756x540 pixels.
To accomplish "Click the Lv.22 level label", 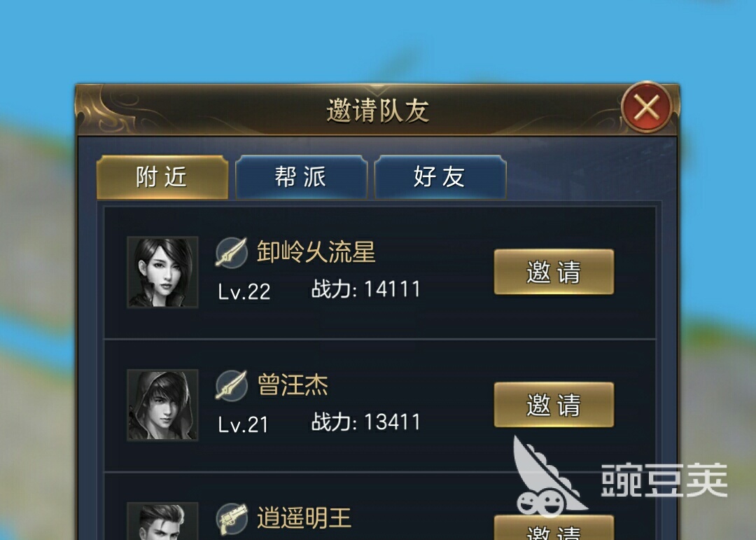I will (x=244, y=291).
